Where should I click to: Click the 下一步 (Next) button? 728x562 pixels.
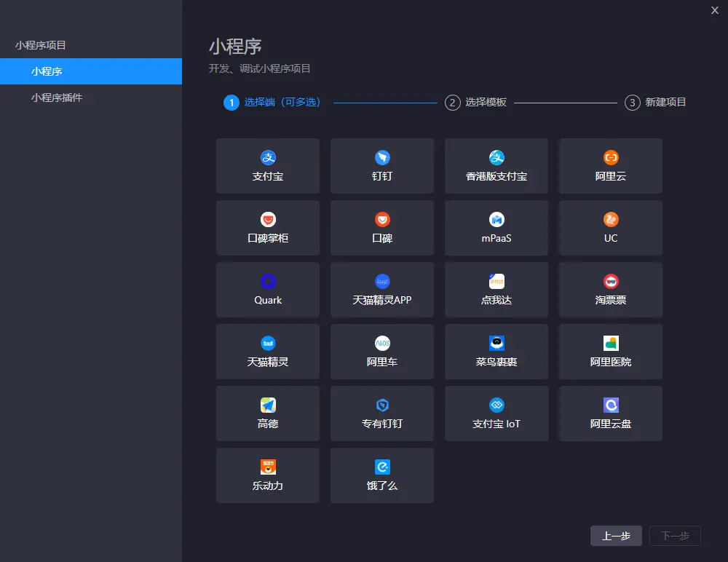675,536
